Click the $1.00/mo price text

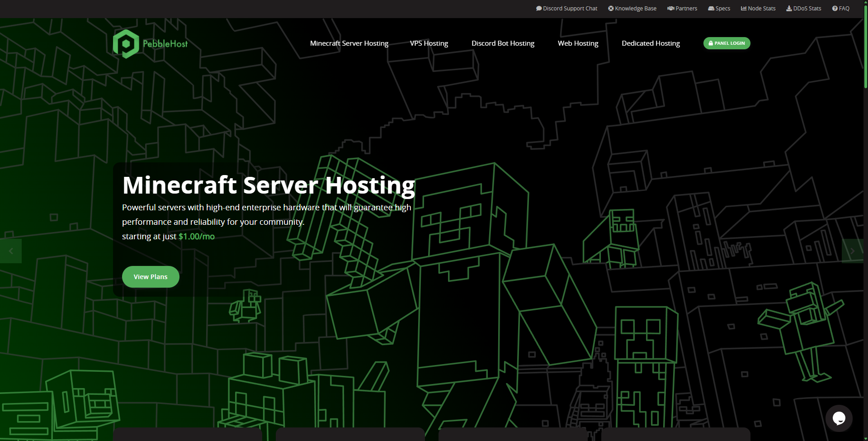point(197,237)
